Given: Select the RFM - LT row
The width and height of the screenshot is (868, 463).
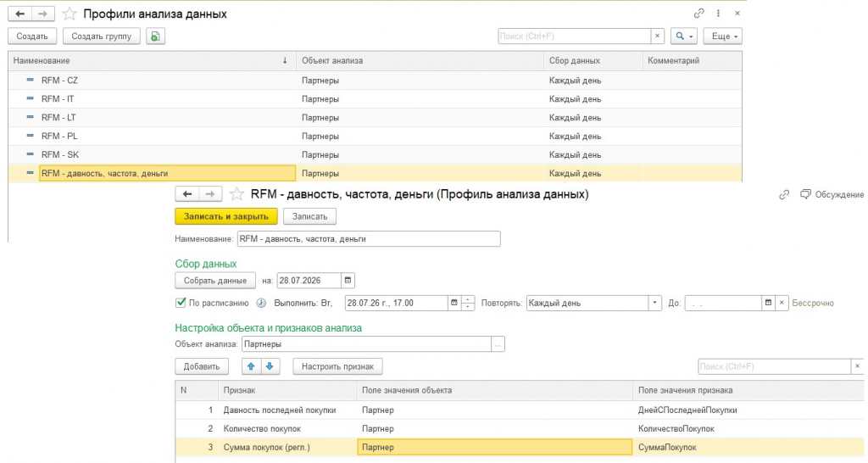Looking at the screenshot, I should (x=375, y=117).
